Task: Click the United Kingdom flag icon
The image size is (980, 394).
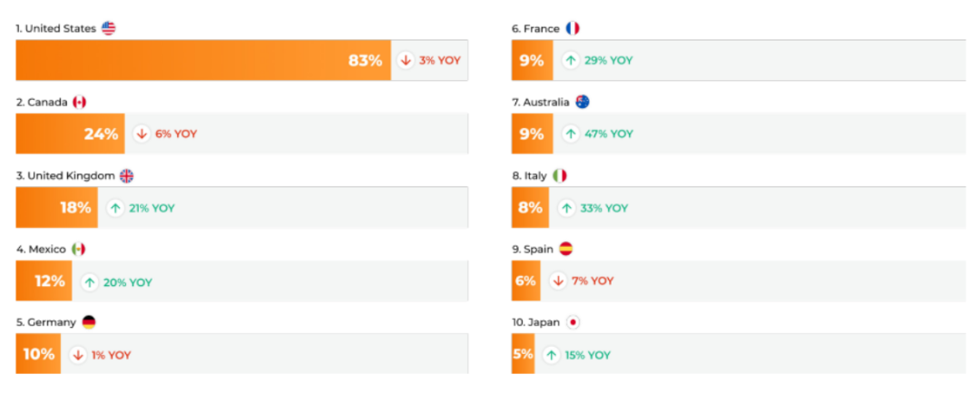Action: (x=126, y=176)
